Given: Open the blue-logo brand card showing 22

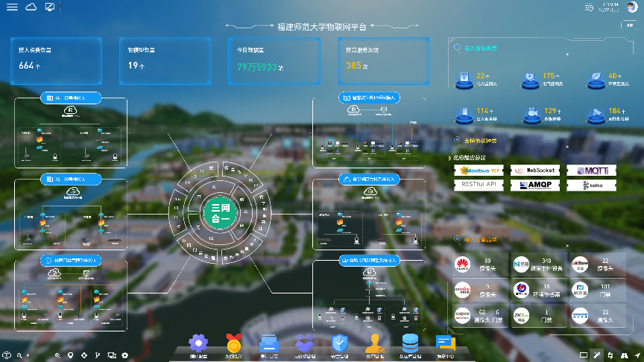Looking at the screenshot, I should click(x=598, y=316).
